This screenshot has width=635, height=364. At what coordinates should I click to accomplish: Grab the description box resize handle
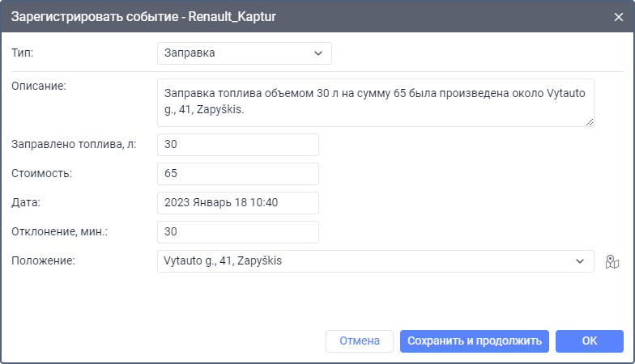[x=590, y=121]
